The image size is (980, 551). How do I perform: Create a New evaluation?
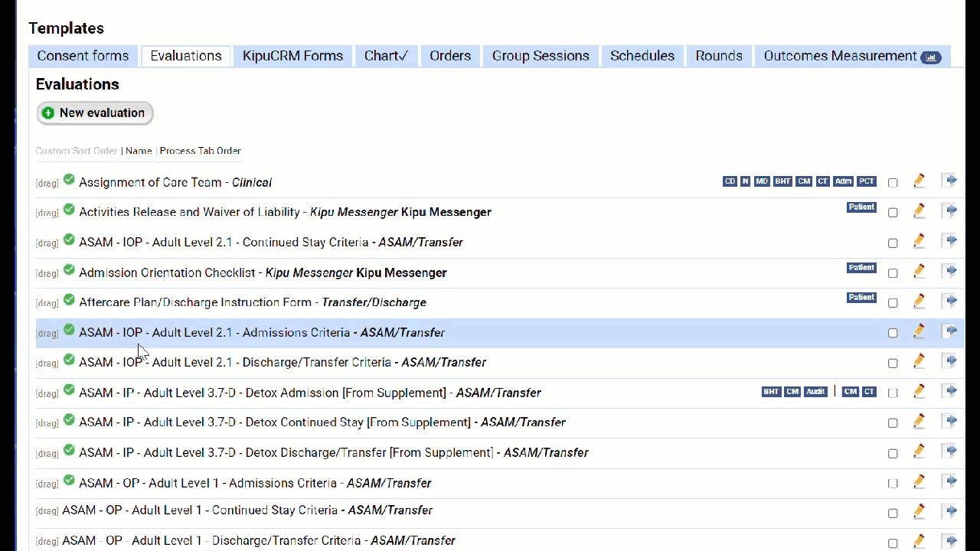click(95, 113)
